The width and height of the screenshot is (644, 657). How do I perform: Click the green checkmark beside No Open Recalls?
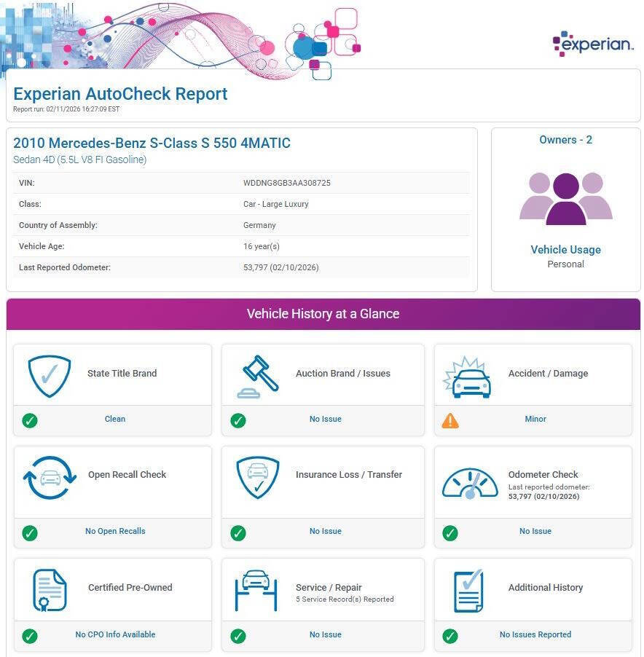click(x=30, y=532)
